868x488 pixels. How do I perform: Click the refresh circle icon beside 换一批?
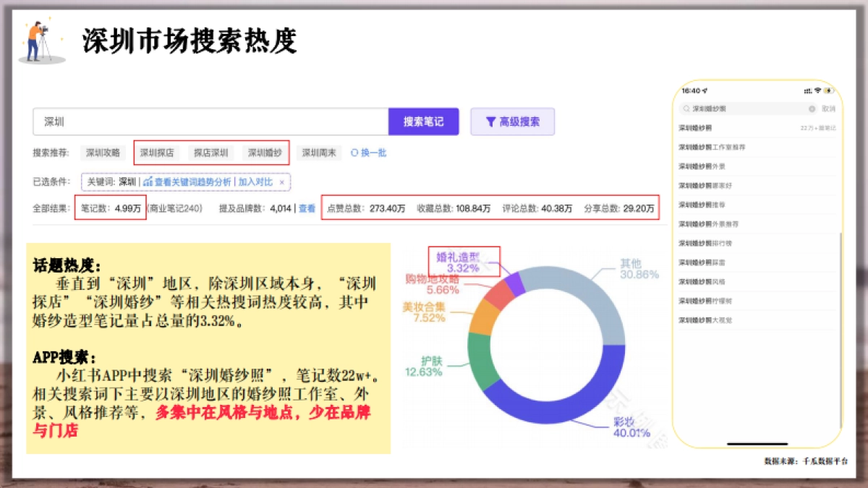tap(354, 153)
